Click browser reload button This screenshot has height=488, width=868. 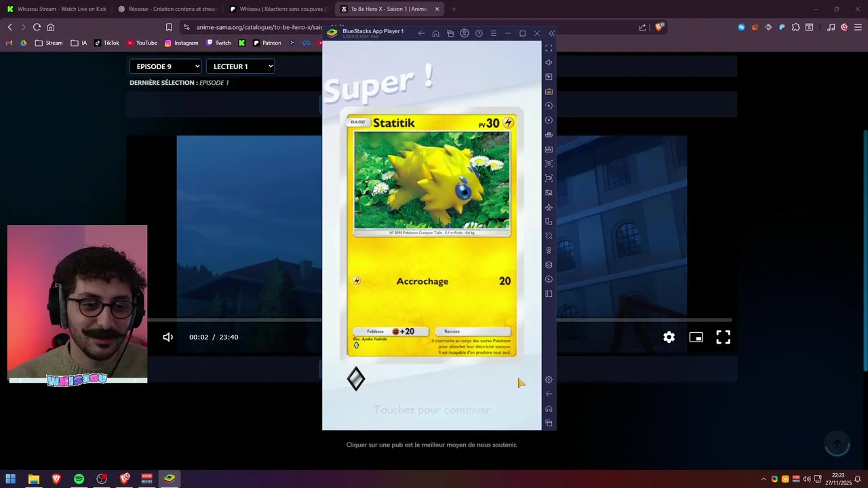pyautogui.click(x=37, y=27)
